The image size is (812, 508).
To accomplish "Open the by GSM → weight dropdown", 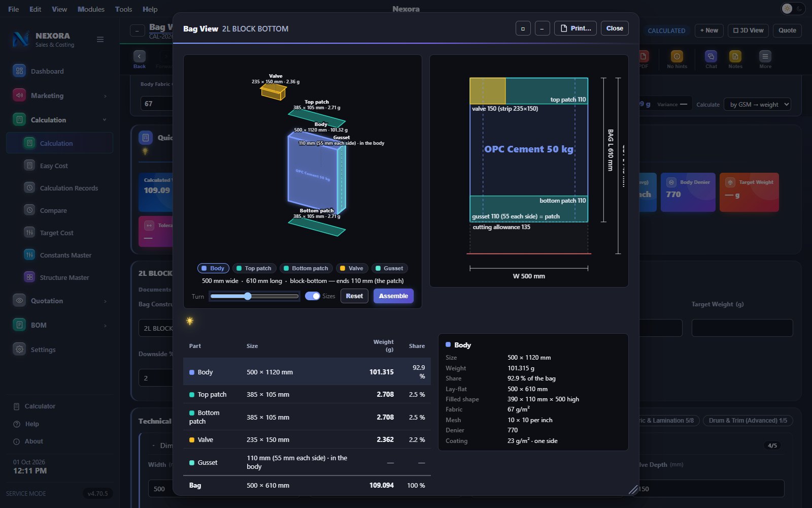I will [x=757, y=104].
